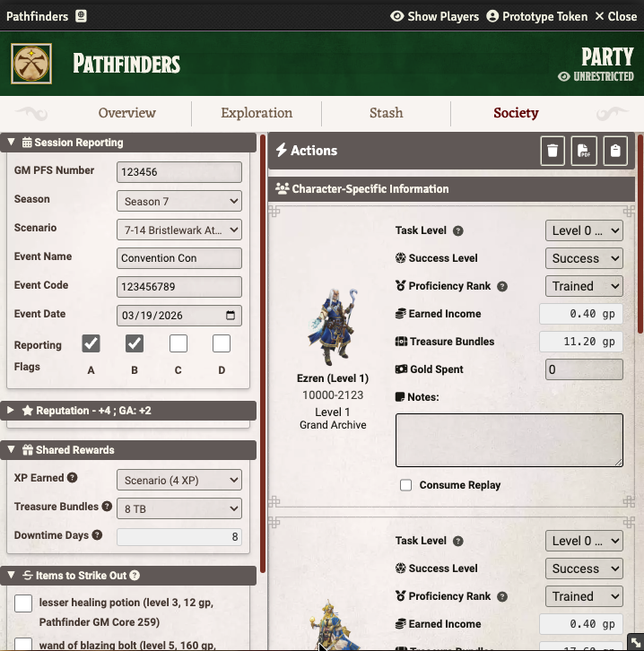Open the Scenario dropdown
The image size is (644, 651).
(179, 230)
